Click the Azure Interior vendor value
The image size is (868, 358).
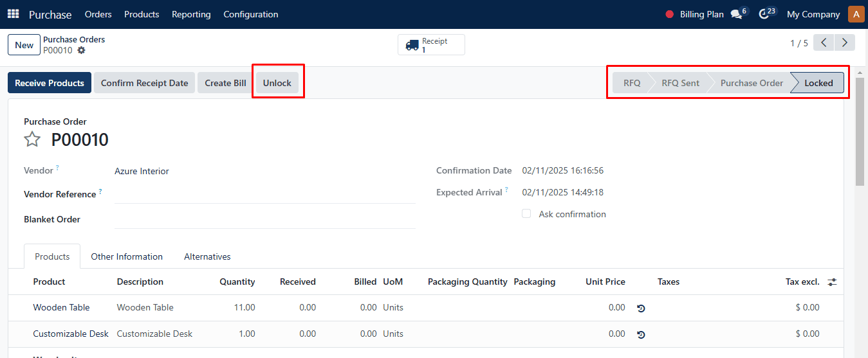coord(142,171)
